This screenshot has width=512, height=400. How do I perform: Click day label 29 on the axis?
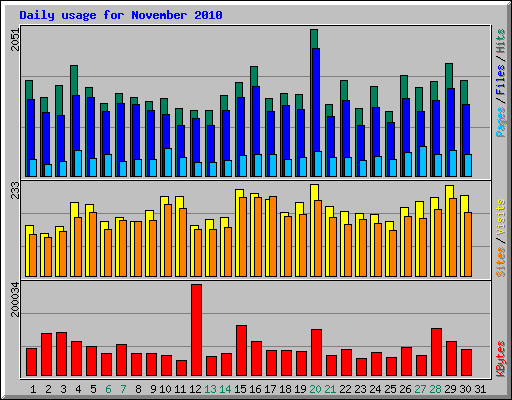tap(450, 389)
